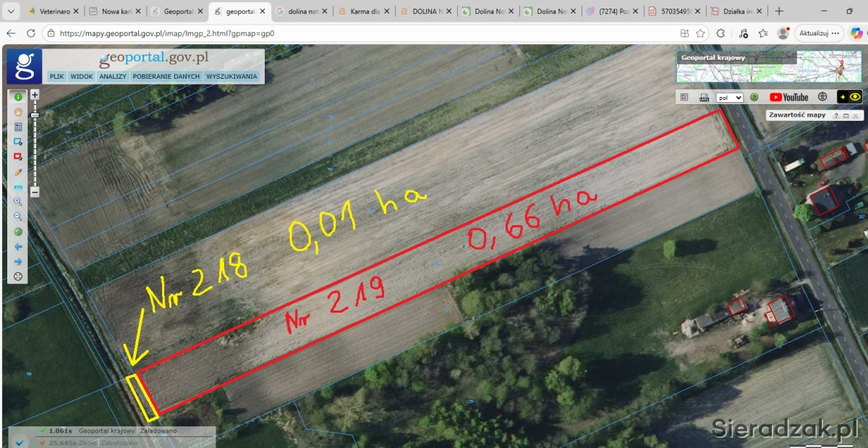Open the WYSZUKIWANIA menu

[231, 76]
